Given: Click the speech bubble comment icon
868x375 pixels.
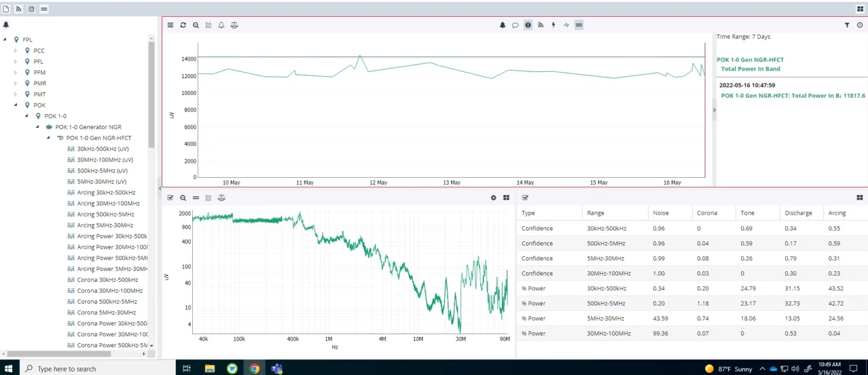Looking at the screenshot, I should [x=515, y=25].
